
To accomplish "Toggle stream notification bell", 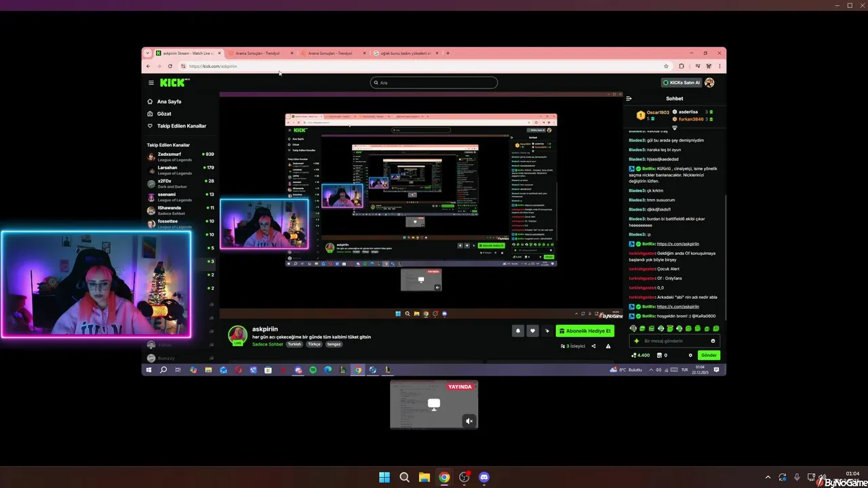I will (518, 331).
